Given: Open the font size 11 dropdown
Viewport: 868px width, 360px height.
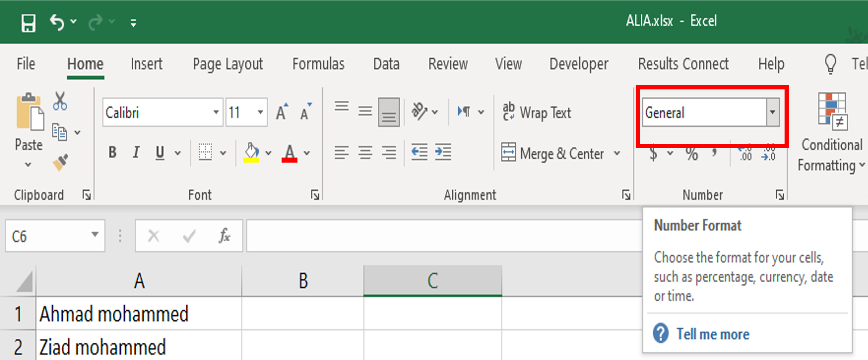Looking at the screenshot, I should tap(260, 112).
